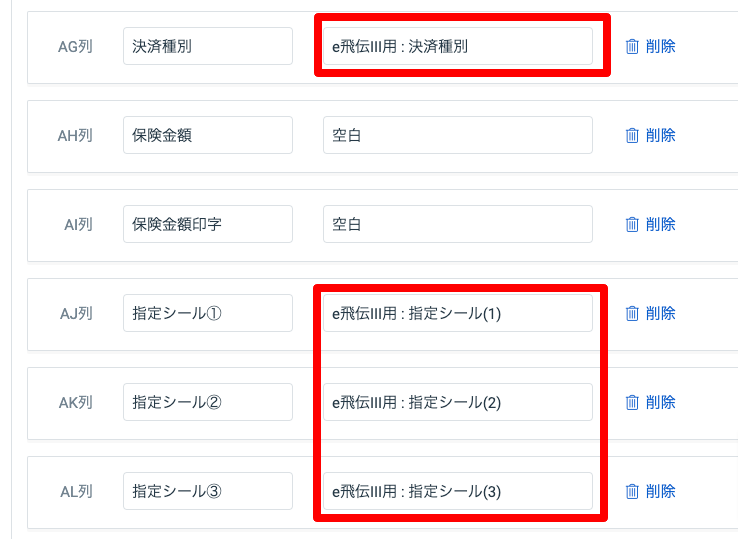Click the 削除 link text for AH列
The height and width of the screenshot is (539, 738).
tap(660, 136)
